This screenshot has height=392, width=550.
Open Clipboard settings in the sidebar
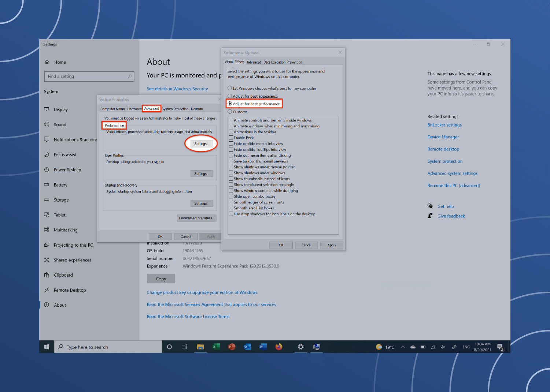pyautogui.click(x=63, y=275)
